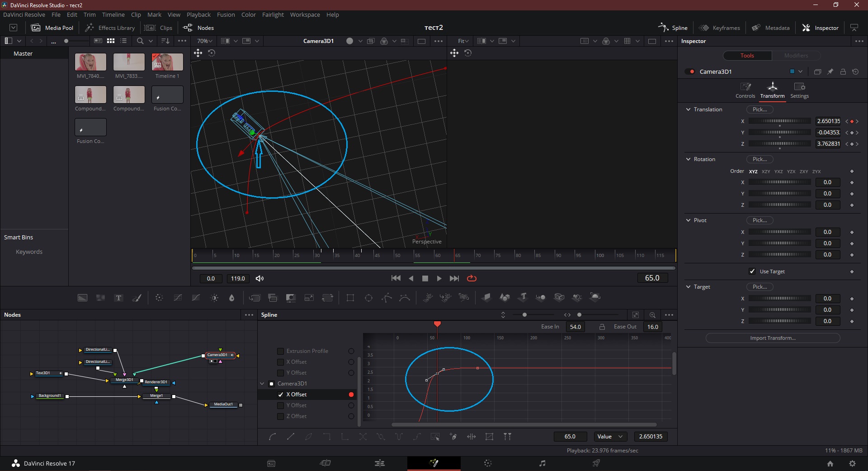This screenshot has height=471, width=868.
Task: Add a Background node from toolbar
Action: pyautogui.click(x=82, y=298)
